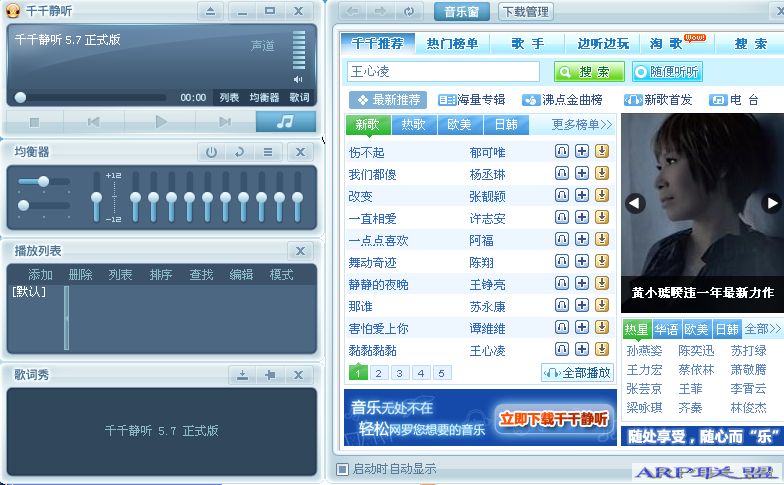Toggle equalizer power button

(211, 152)
